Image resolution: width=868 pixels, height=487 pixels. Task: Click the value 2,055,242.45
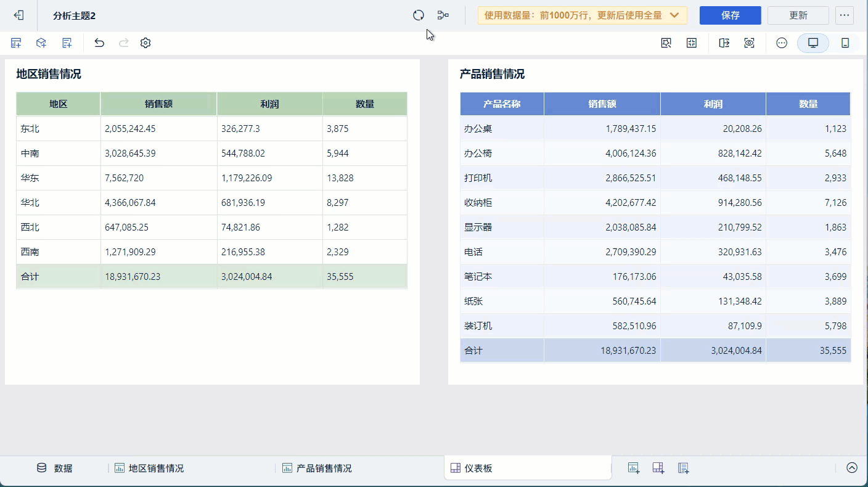coord(130,129)
